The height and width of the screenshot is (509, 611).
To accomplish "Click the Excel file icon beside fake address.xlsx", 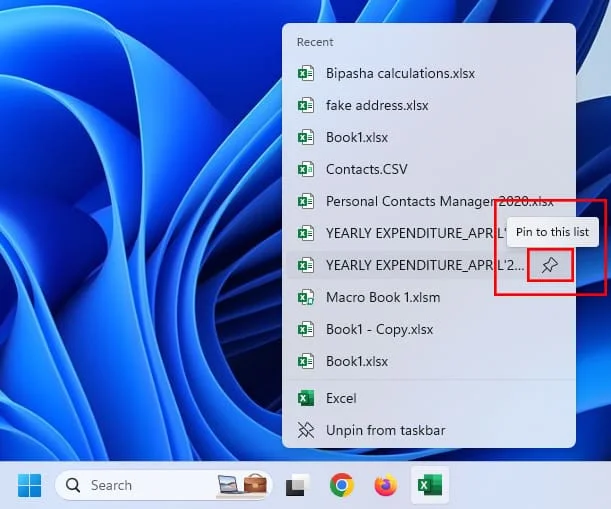I will click(306, 105).
